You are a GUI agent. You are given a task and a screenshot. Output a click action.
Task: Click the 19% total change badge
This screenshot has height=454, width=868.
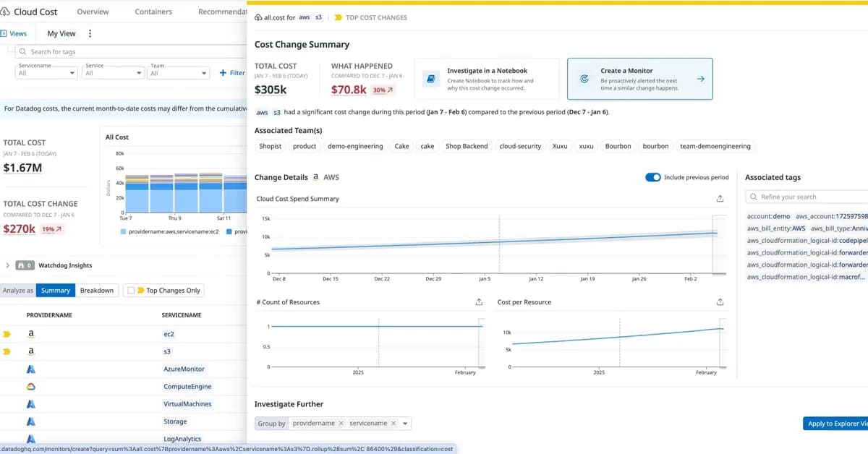click(53, 229)
